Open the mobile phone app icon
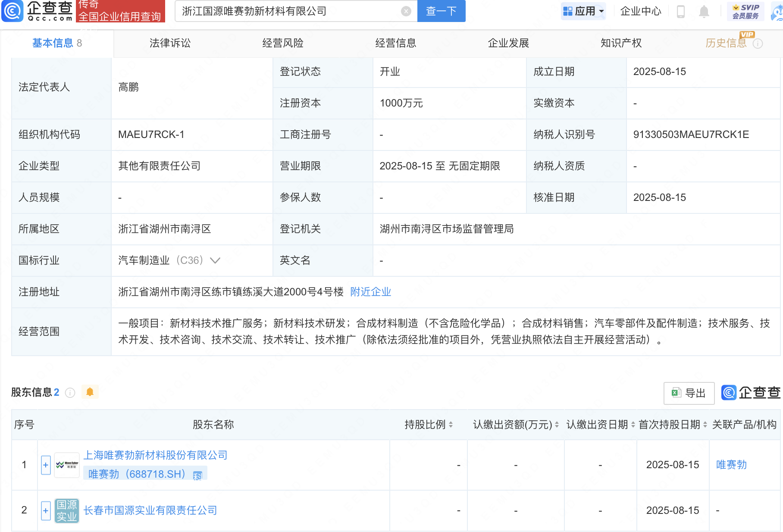The width and height of the screenshot is (783, 532). tap(681, 11)
